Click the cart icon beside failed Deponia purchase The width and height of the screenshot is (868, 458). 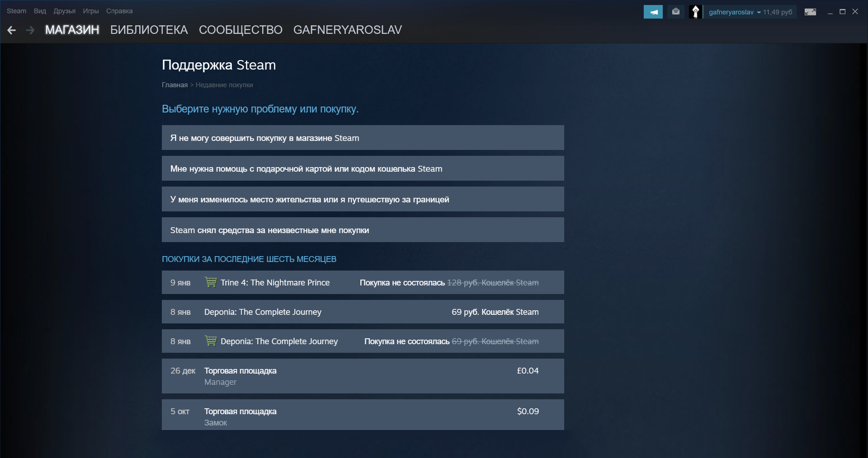211,341
